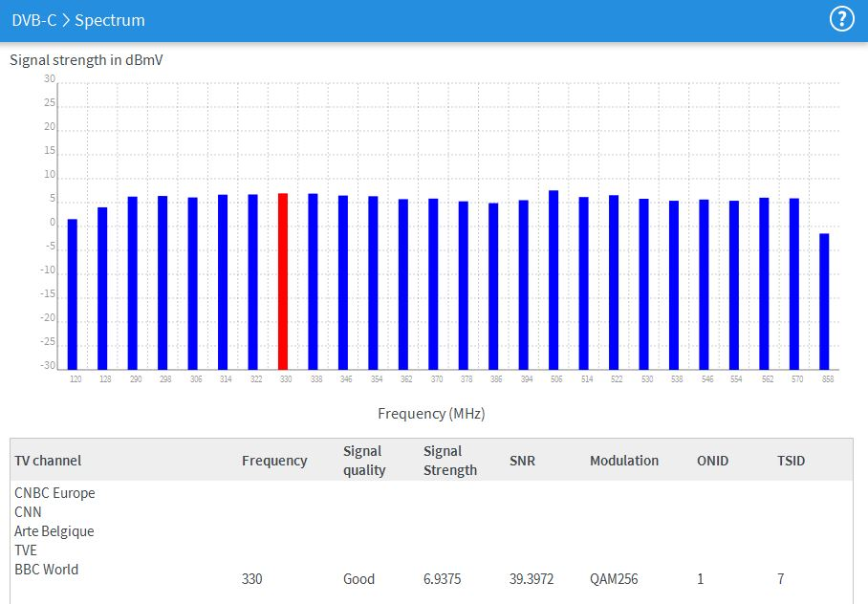868x604 pixels.
Task: Click the Signal quality column header
Action: (x=364, y=461)
